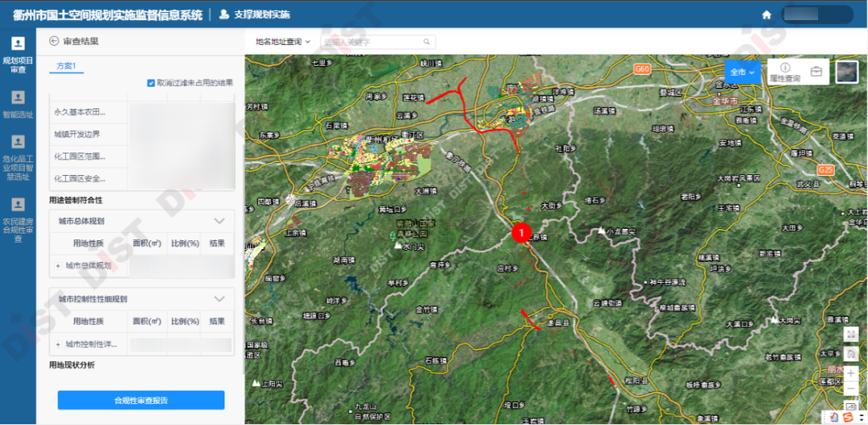
Task: Click the system title 衢州市国土空间规划实施监督信息系统
Action: click(108, 15)
